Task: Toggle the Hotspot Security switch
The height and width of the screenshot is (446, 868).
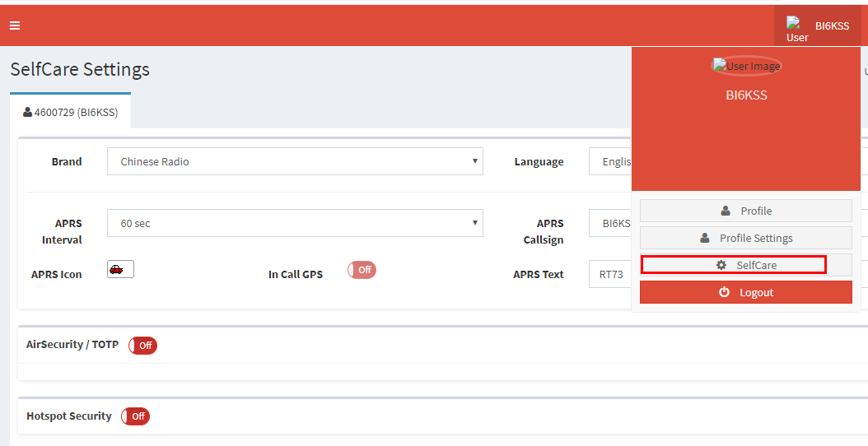Action: 136,416
